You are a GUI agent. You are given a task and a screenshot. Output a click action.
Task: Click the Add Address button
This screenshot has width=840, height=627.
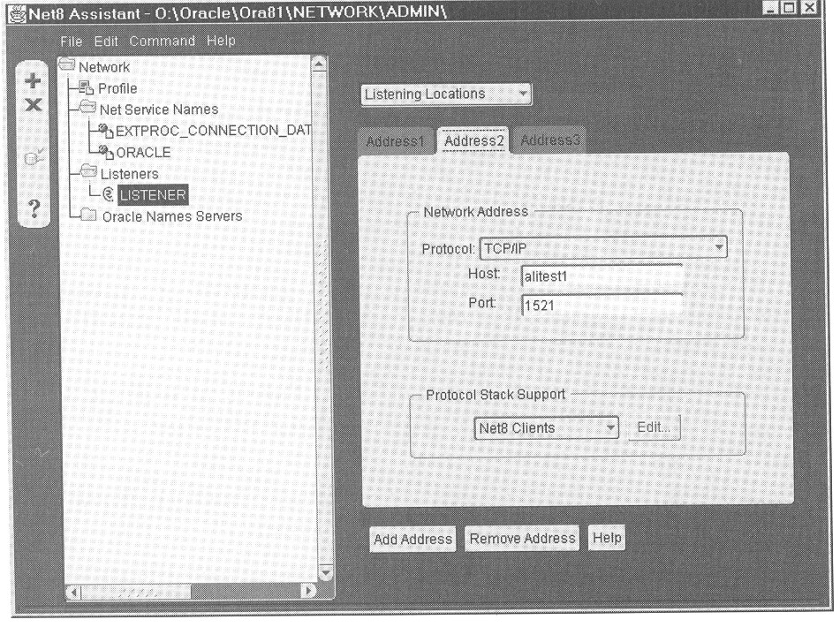(412, 539)
